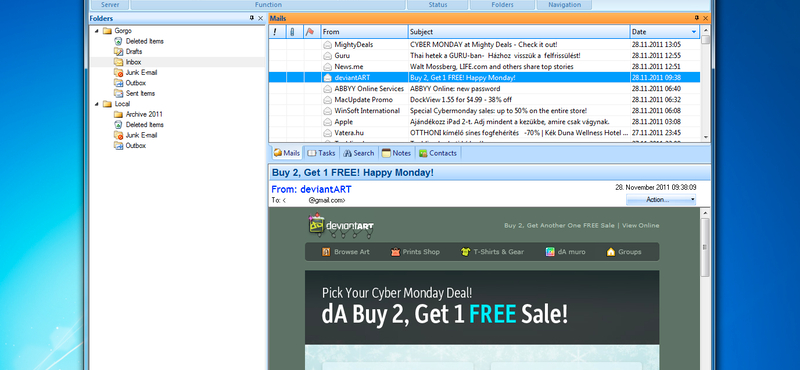This screenshot has height=370, width=800.
Task: Click the View Online link
Action: (x=640, y=225)
